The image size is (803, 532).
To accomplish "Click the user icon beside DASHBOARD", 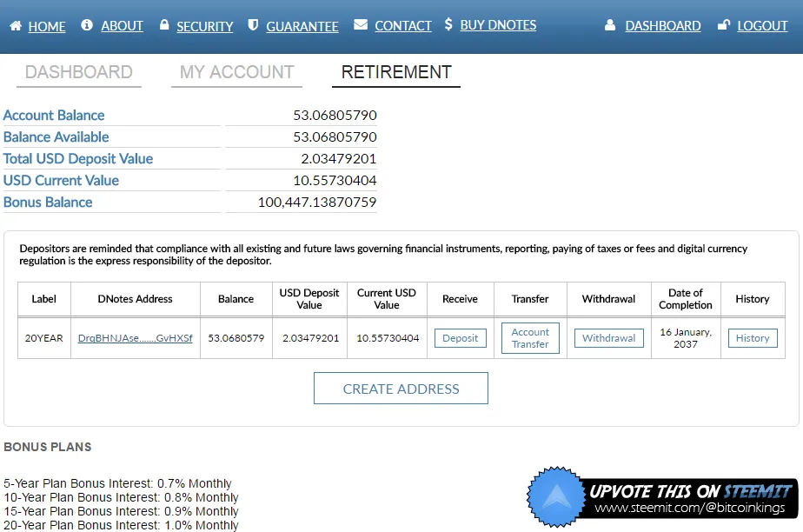I will (x=610, y=24).
